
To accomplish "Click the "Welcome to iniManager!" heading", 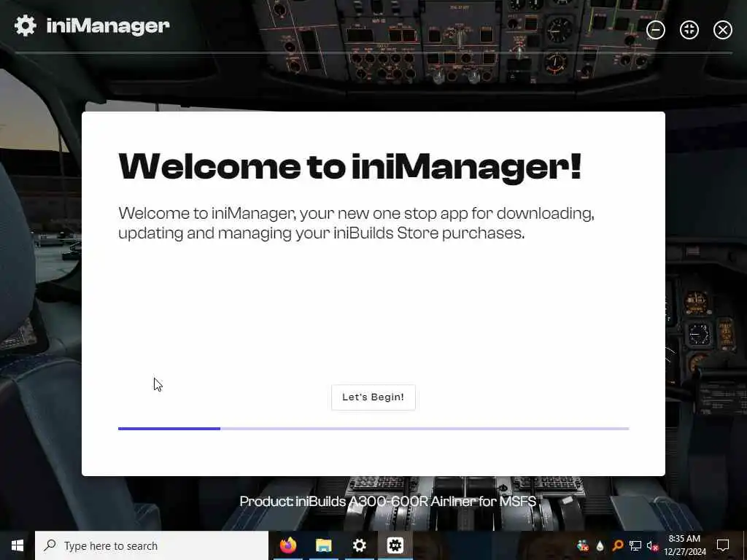I will click(x=350, y=167).
